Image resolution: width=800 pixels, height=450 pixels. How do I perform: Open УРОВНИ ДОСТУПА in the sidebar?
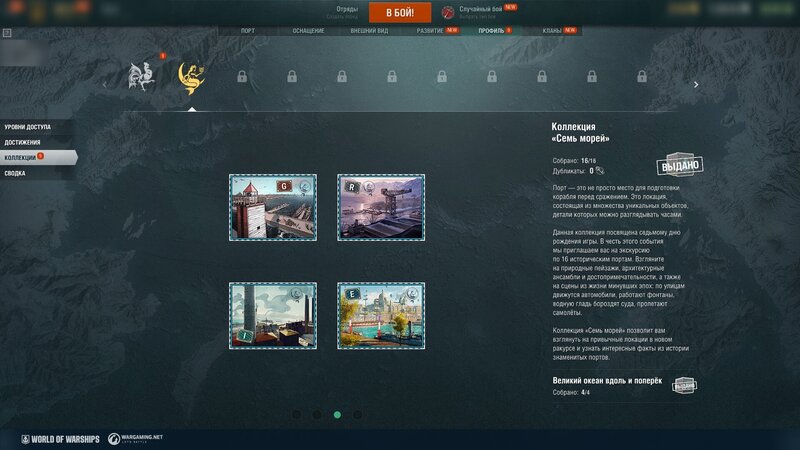[x=37, y=127]
